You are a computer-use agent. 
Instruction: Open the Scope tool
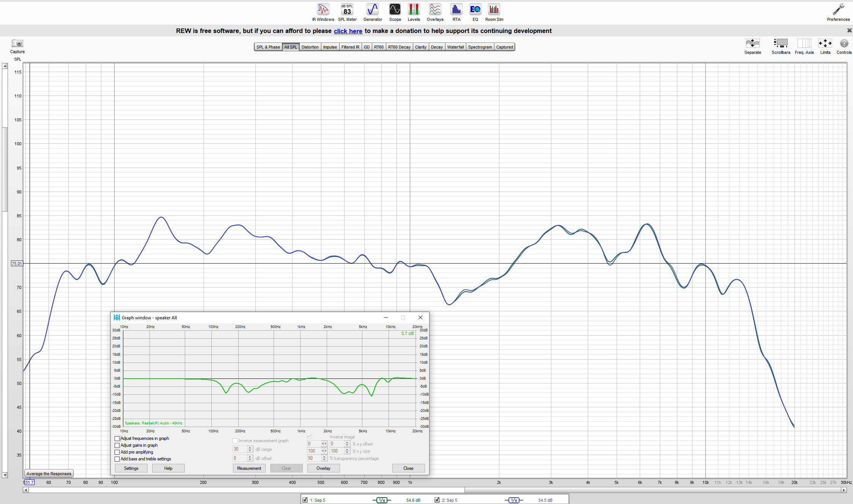pyautogui.click(x=395, y=13)
